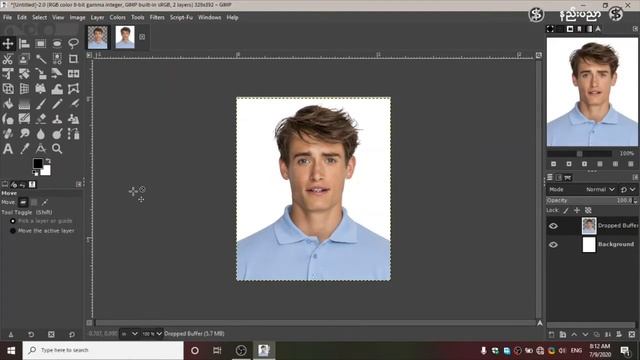Image resolution: width=640 pixels, height=360 pixels.
Task: Open ruler units dropdown in status bar
Action: pos(129,334)
